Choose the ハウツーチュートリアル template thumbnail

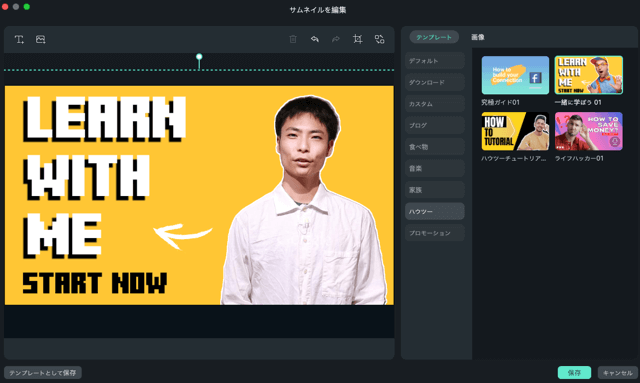515,131
